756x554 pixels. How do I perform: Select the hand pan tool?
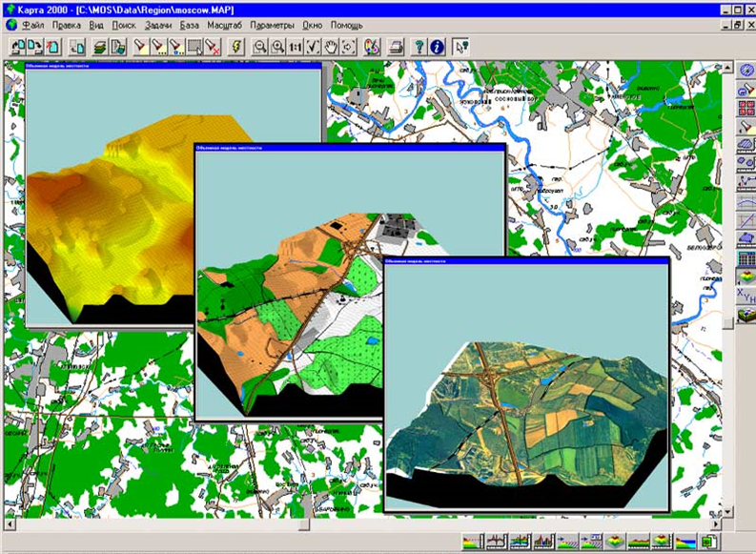331,46
